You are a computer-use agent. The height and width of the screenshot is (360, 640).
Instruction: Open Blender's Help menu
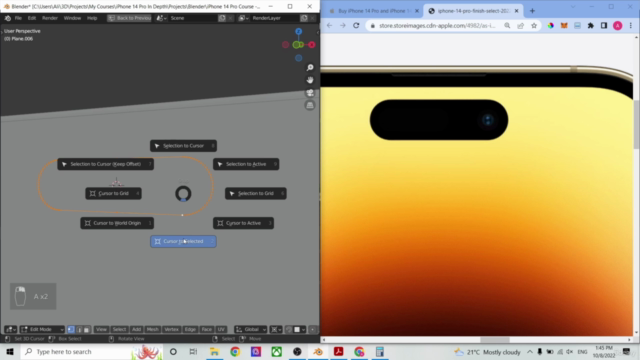pyautogui.click(x=92, y=18)
